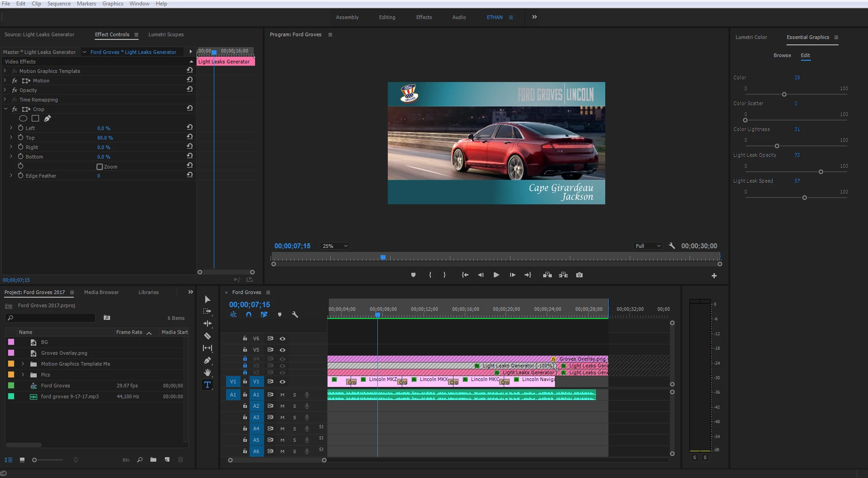868x478 pixels.
Task: Open timeline display settings wrench
Action: click(295, 314)
